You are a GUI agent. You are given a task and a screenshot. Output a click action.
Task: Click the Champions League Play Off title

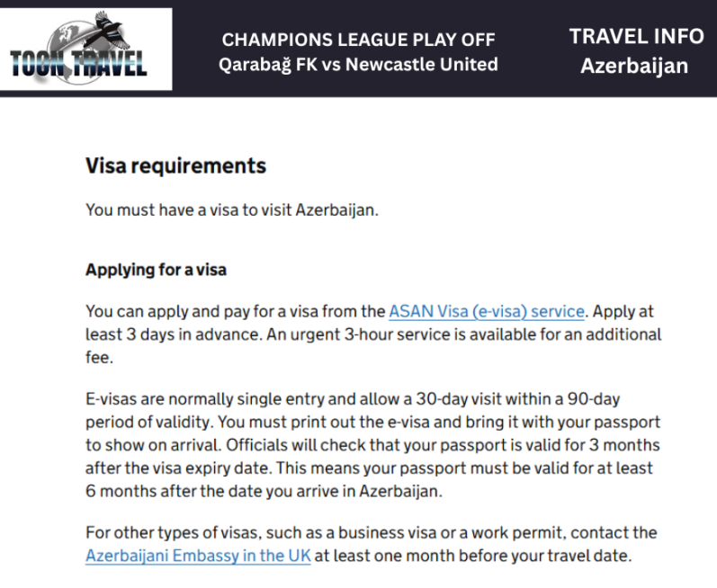[x=358, y=40]
